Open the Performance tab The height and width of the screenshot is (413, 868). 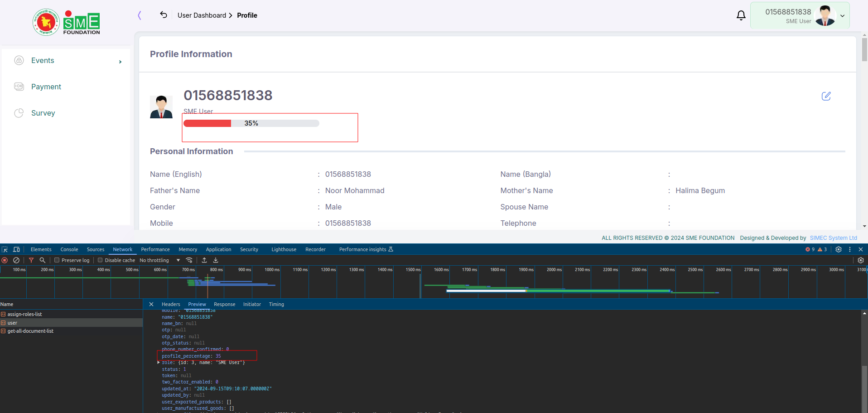[155, 249]
